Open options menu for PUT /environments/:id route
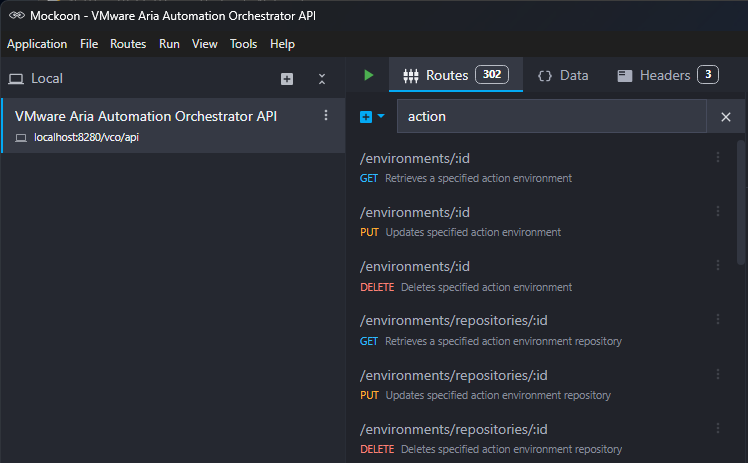Viewport: 748px width, 463px height. (717, 211)
